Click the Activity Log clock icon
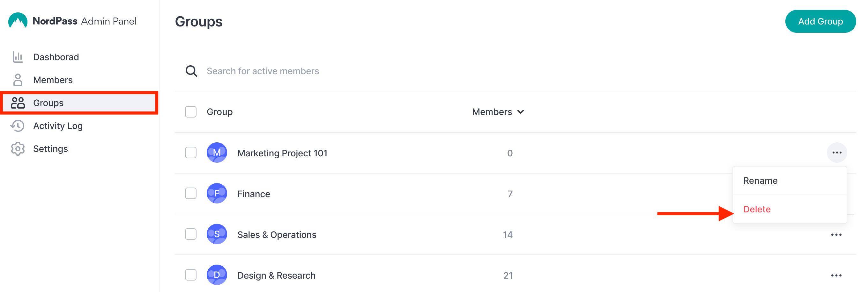Viewport: 868px width, 292px height. [18, 126]
